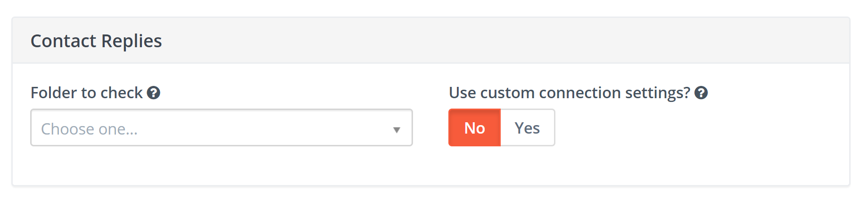Select No for custom connection settings
The image size is (868, 203).
474,128
